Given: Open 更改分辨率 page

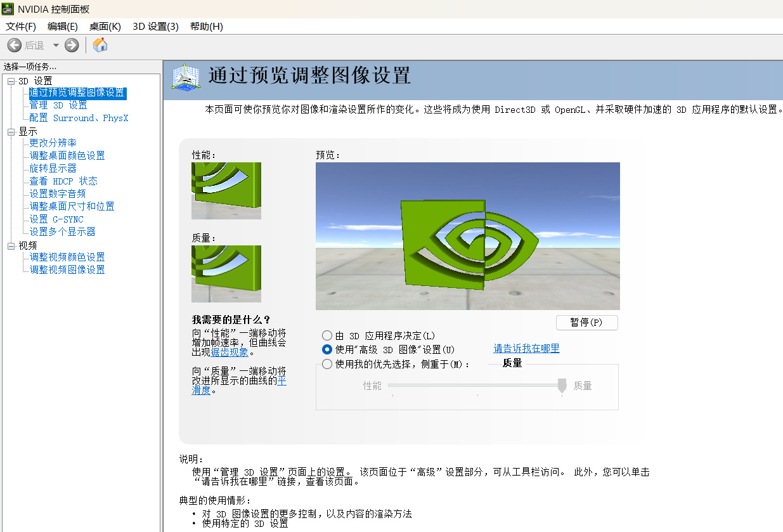Looking at the screenshot, I should [53, 143].
